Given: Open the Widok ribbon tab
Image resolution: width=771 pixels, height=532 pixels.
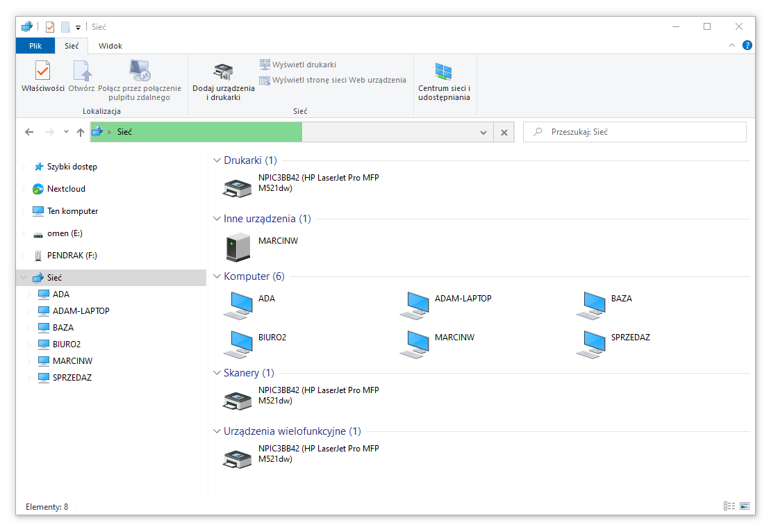Looking at the screenshot, I should coord(110,46).
